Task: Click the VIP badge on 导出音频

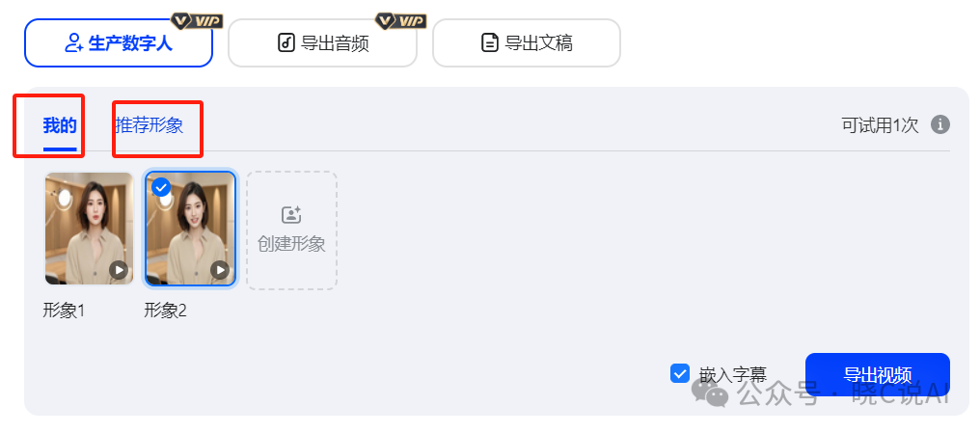Action: [400, 20]
